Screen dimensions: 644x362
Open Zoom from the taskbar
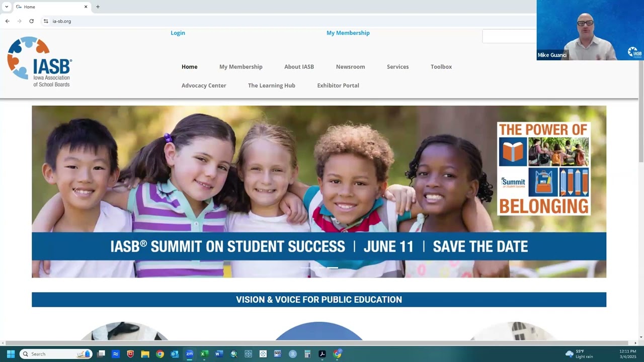[189, 354]
